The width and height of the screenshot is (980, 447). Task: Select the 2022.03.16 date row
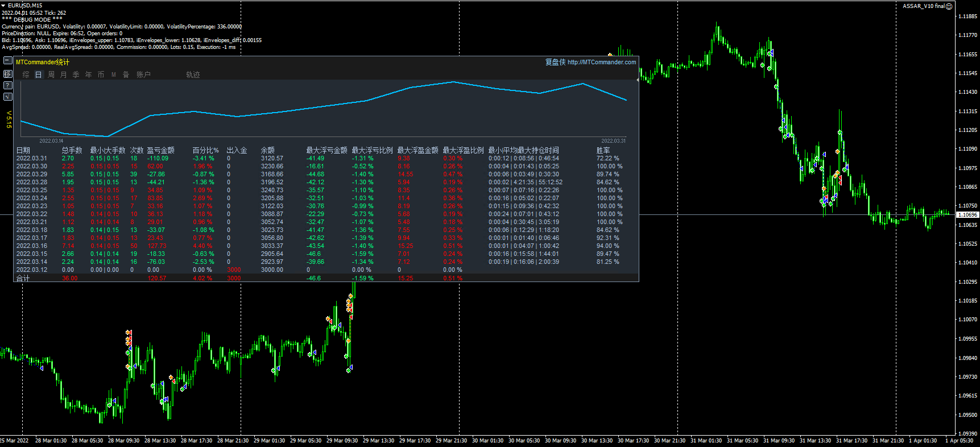click(32, 246)
